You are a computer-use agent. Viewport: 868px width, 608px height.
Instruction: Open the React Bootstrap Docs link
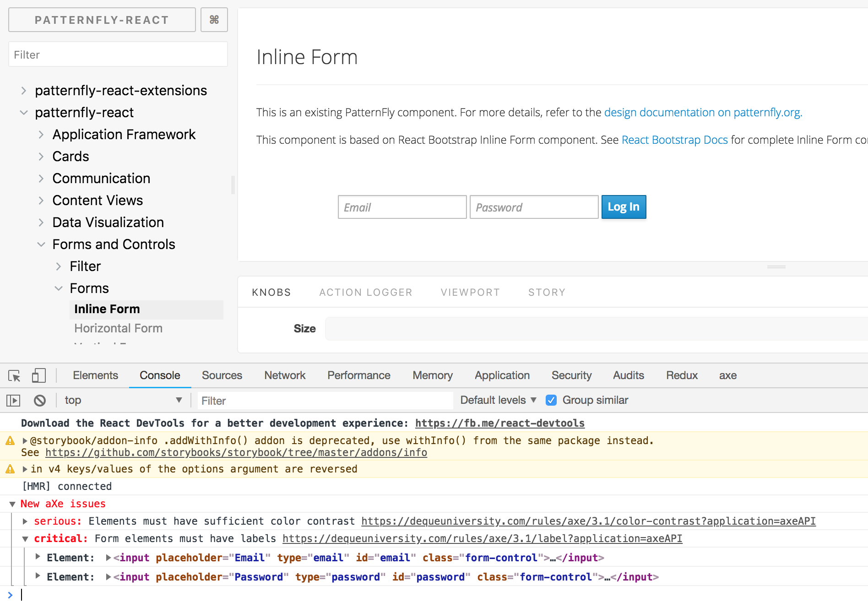(x=675, y=140)
